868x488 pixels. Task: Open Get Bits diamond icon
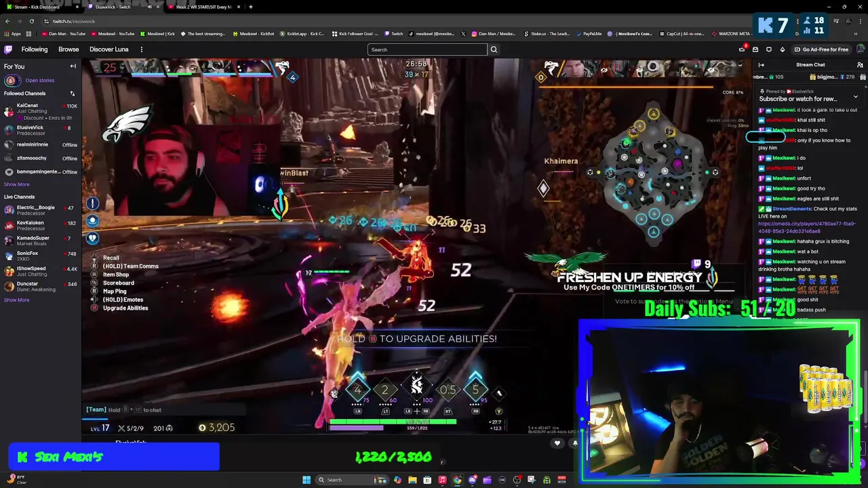pos(783,49)
